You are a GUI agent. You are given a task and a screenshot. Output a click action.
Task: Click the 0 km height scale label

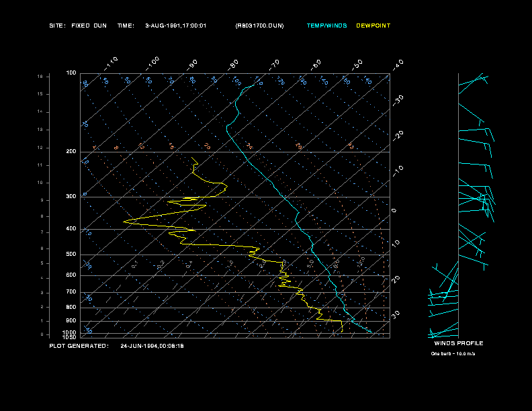point(42,334)
